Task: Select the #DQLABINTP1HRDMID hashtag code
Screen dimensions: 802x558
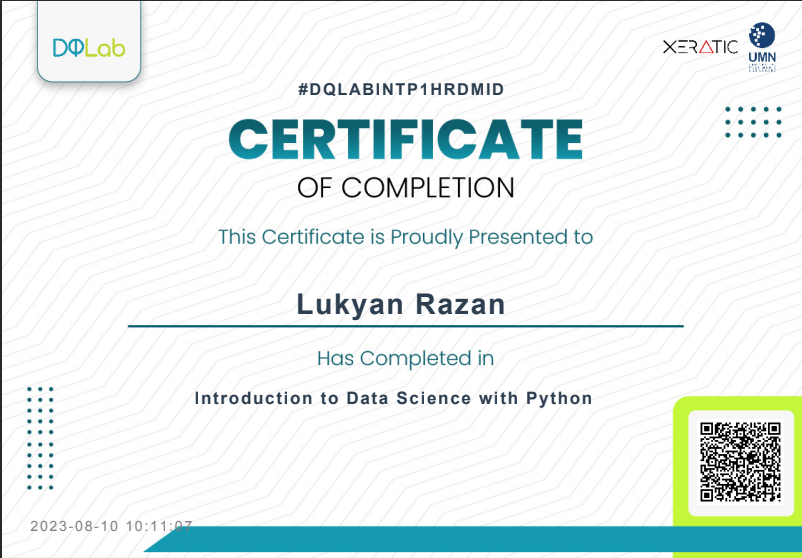Action: tap(401, 90)
